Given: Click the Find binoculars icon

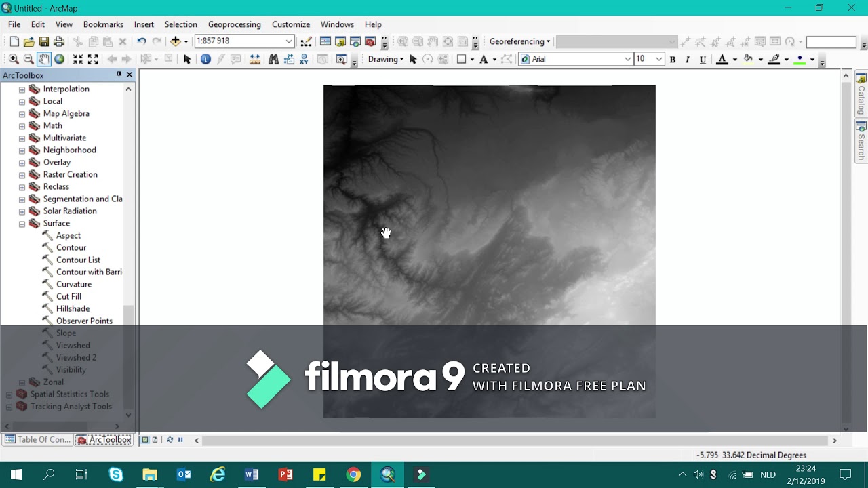Looking at the screenshot, I should (273, 59).
